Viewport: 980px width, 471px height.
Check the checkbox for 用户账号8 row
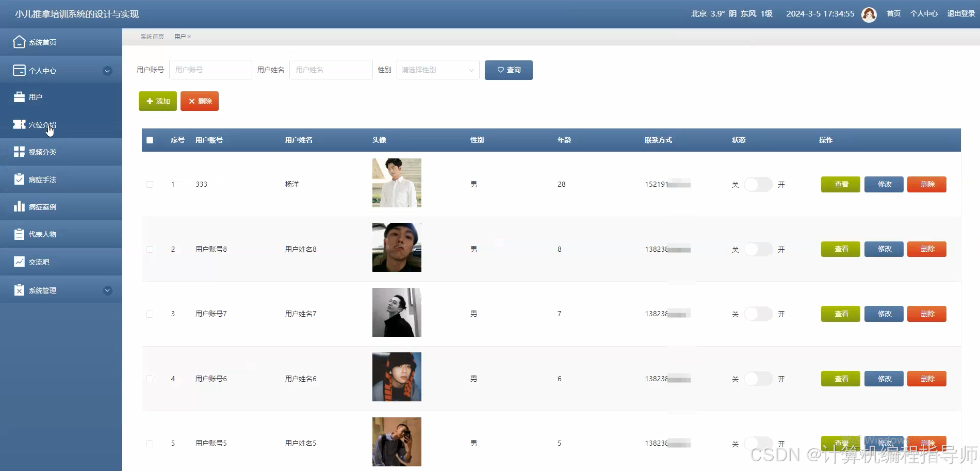[150, 249]
